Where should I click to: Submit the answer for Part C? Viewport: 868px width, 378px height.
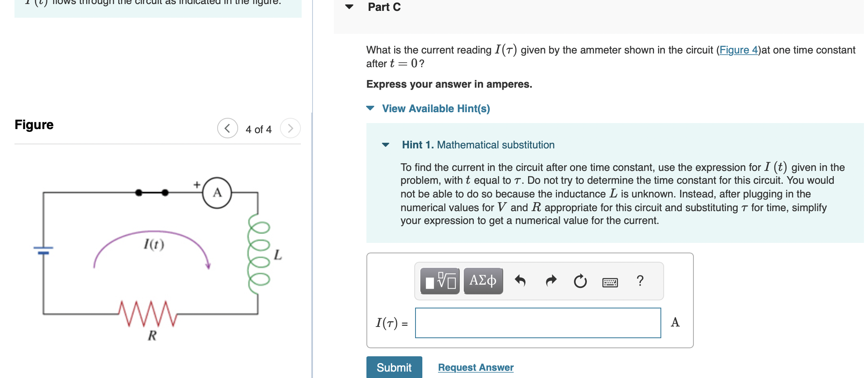394,367
